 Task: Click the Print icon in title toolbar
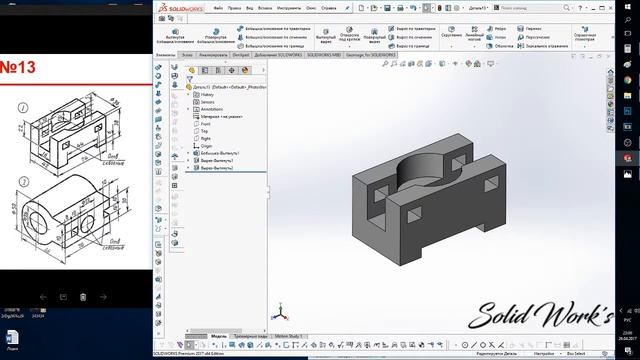[x=400, y=8]
